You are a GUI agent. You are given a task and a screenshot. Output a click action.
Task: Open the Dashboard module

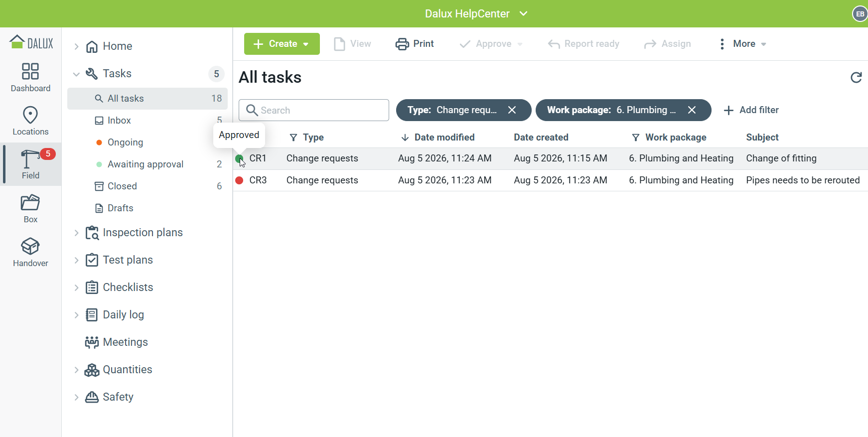click(30, 77)
